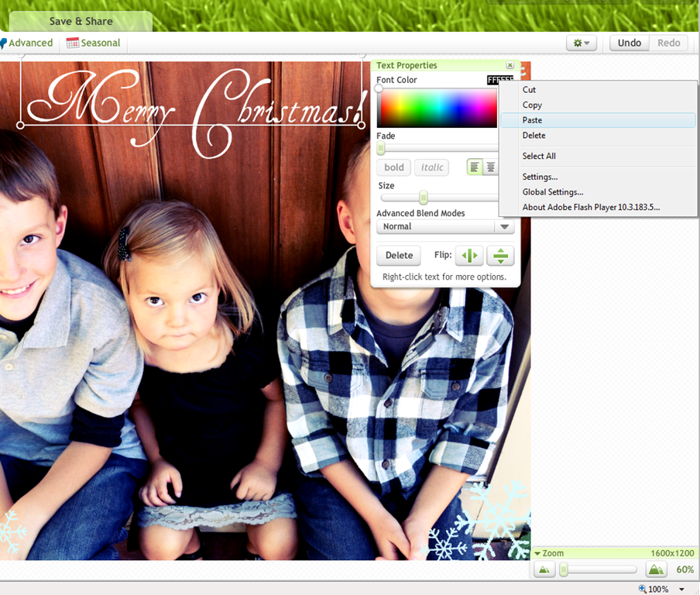
Task: Open the Advanced Blend Modes dropdown
Action: (x=445, y=226)
